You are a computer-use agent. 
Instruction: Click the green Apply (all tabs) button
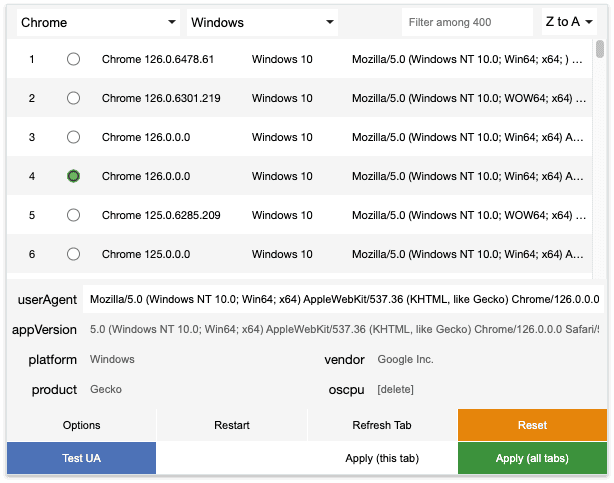532,458
